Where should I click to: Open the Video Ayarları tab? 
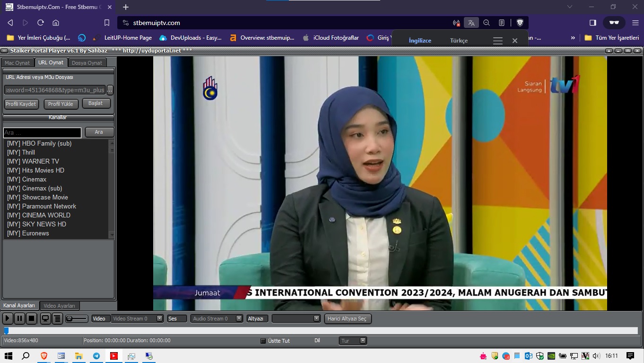(x=60, y=306)
